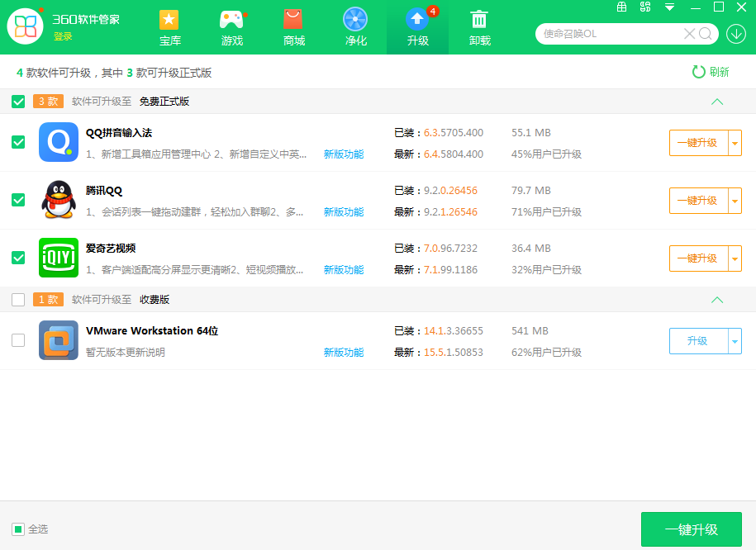The image size is (756, 550).
Task: Click the 腾讯QQ title text
Action: click(x=104, y=191)
